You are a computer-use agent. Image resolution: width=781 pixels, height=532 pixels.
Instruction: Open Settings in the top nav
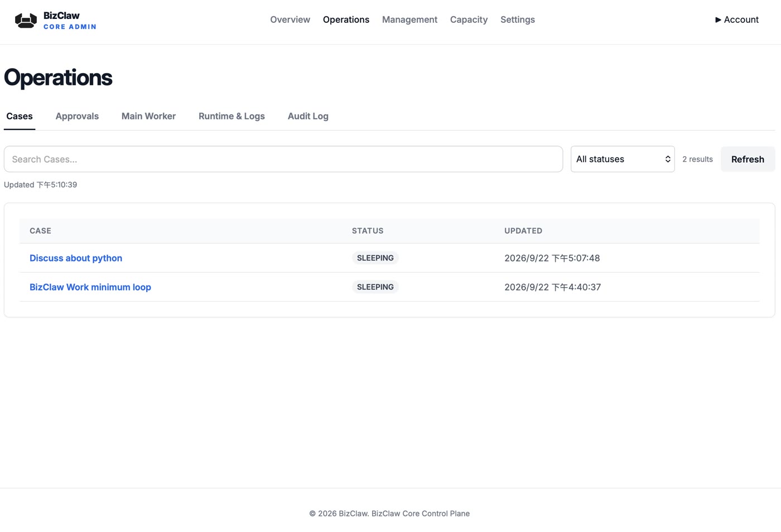[518, 20]
